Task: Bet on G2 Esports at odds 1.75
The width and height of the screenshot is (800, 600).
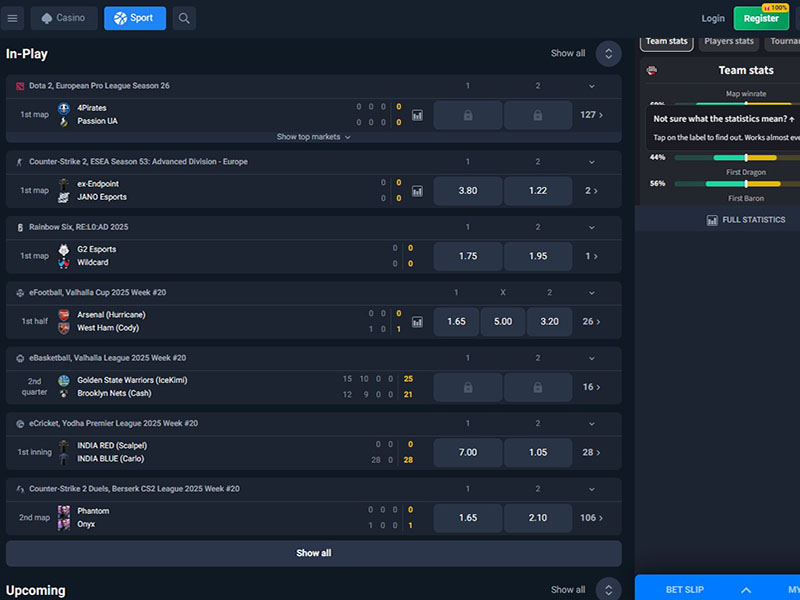Action: pyautogui.click(x=468, y=256)
